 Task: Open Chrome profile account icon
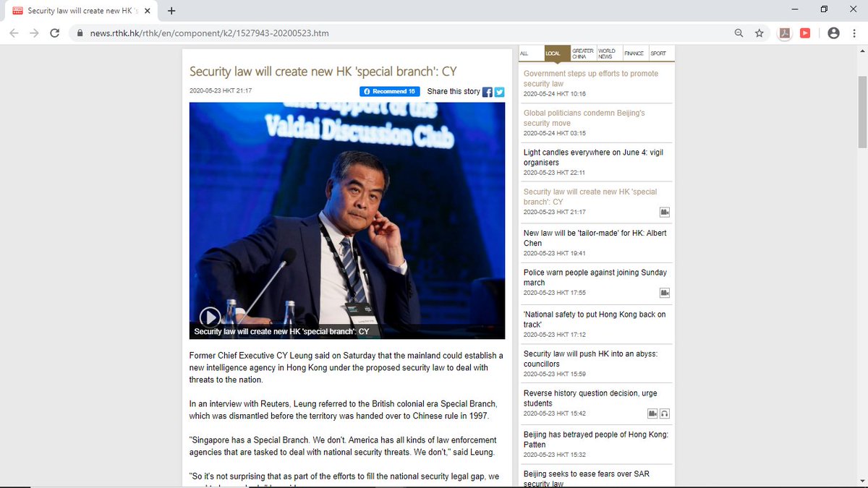coord(833,33)
